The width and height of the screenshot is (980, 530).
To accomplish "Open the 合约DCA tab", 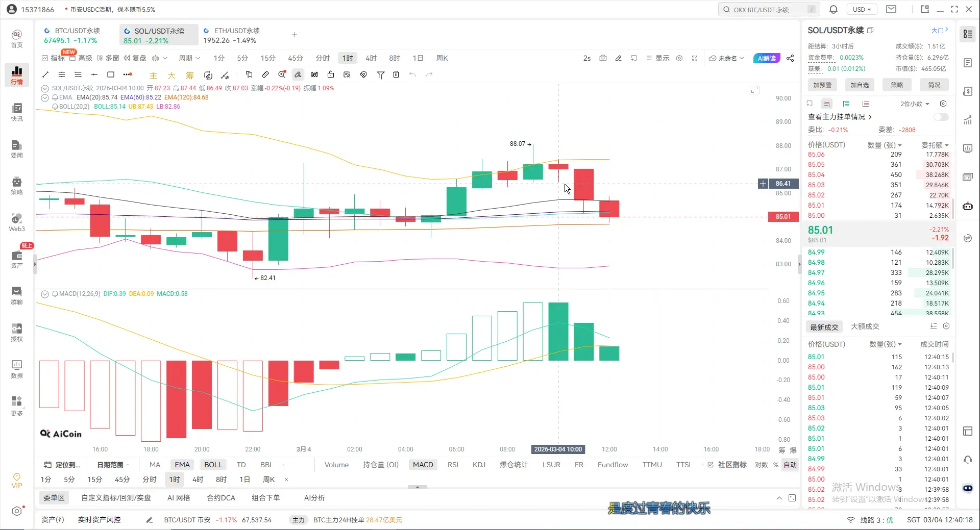I will coord(221,498).
